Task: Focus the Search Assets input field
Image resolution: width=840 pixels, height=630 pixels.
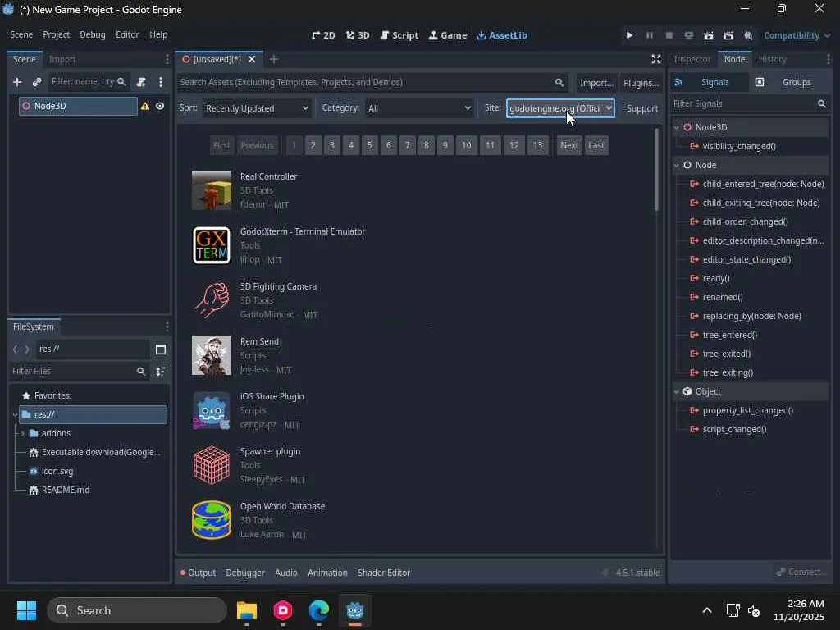Action: [x=372, y=83]
